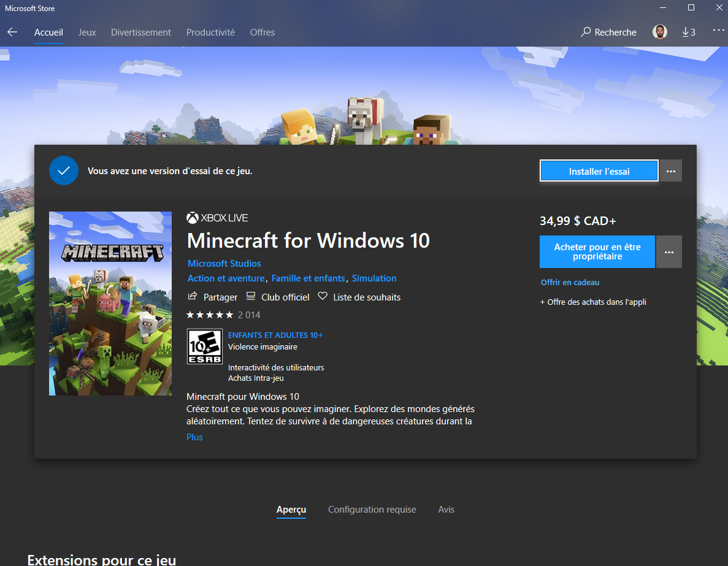Minimize the Microsoft Store window

pos(663,8)
